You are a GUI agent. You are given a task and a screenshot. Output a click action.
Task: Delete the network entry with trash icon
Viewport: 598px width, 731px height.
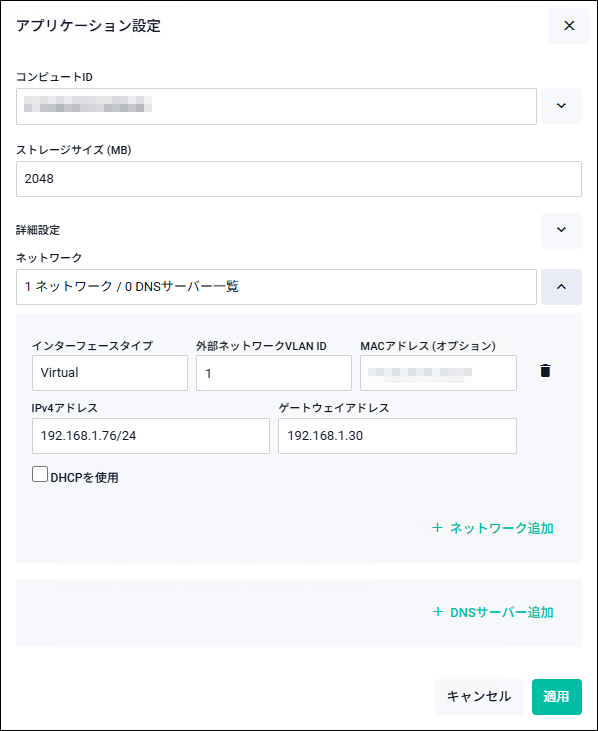pyautogui.click(x=545, y=371)
